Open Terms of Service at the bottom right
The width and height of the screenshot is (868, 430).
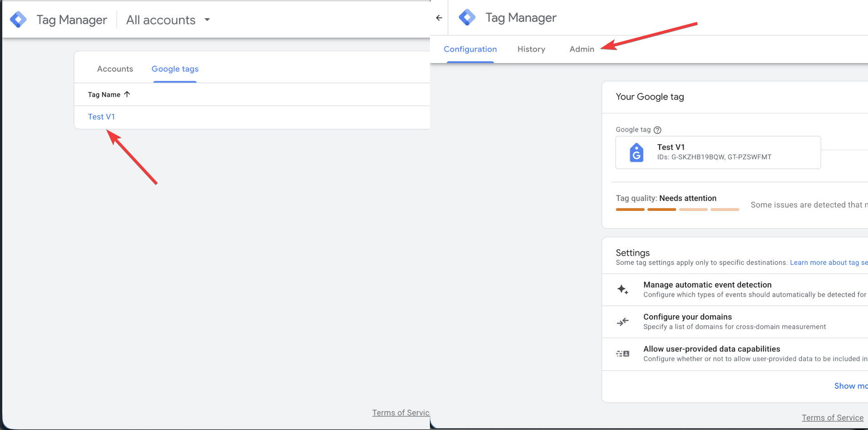coord(832,417)
